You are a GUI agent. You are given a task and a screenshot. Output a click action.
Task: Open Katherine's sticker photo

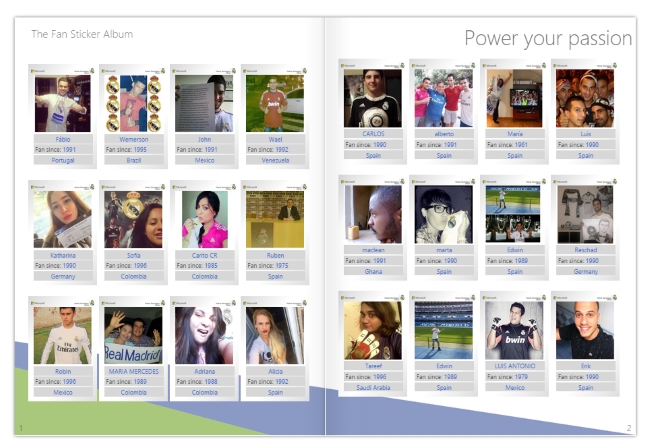pyautogui.click(x=62, y=219)
